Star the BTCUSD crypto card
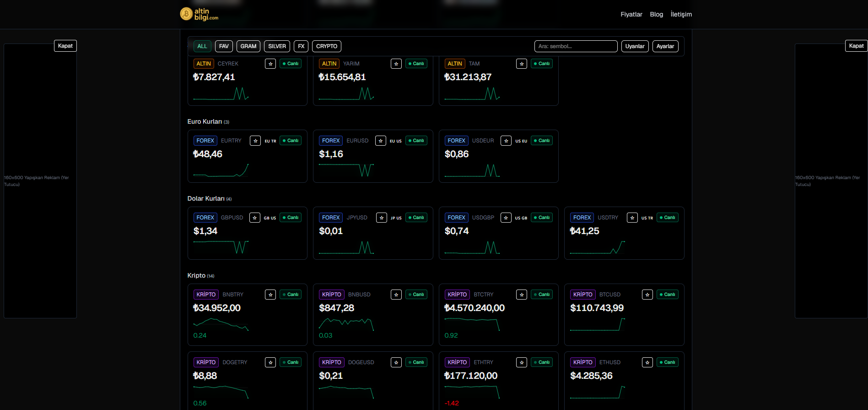The height and width of the screenshot is (410, 868). (647, 295)
